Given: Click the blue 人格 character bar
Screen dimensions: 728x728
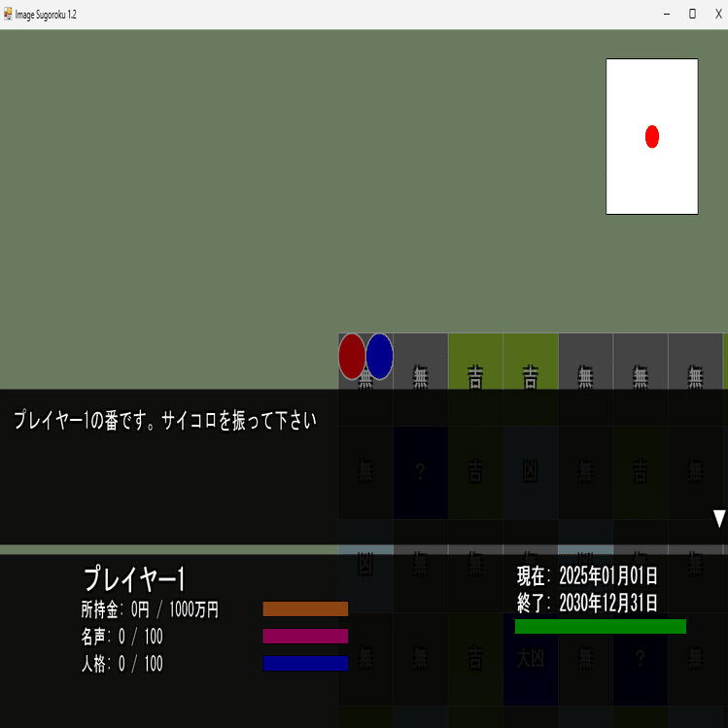Looking at the screenshot, I should tap(305, 664).
